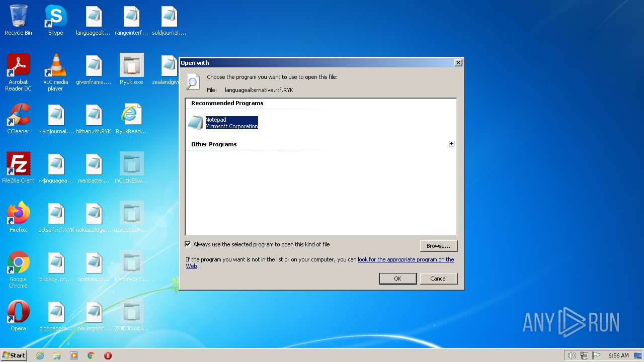This screenshot has width=644, height=362.
Task: Select the Ryuk.exe desktop file
Action: [131, 69]
